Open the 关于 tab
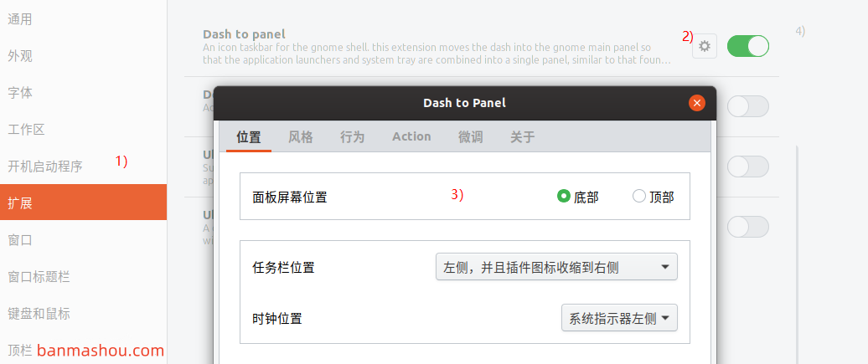This screenshot has width=868, height=364. tap(522, 136)
